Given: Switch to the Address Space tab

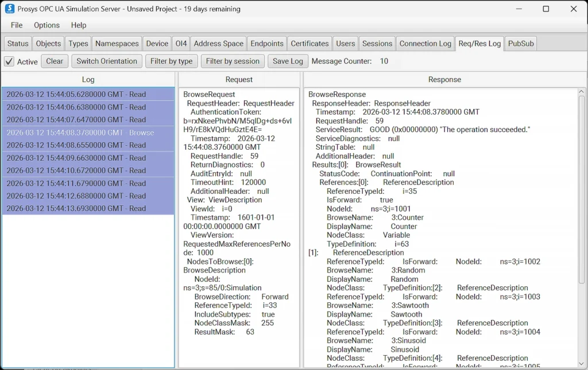Looking at the screenshot, I should (x=218, y=44).
